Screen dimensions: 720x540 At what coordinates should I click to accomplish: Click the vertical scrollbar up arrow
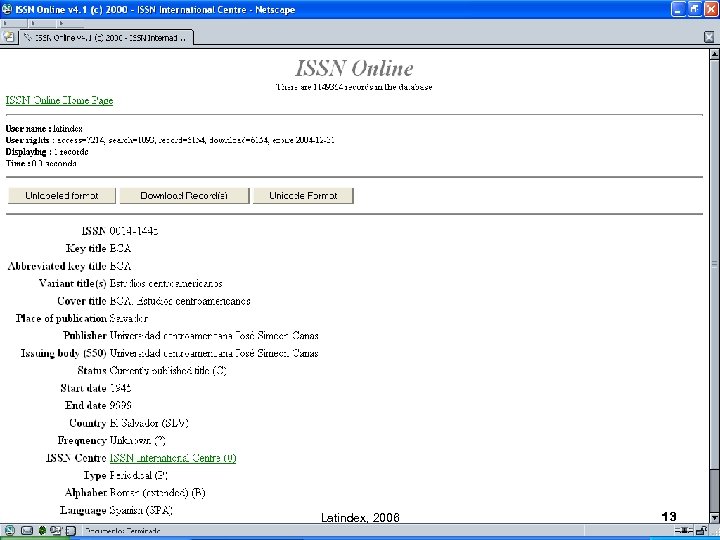point(714,54)
